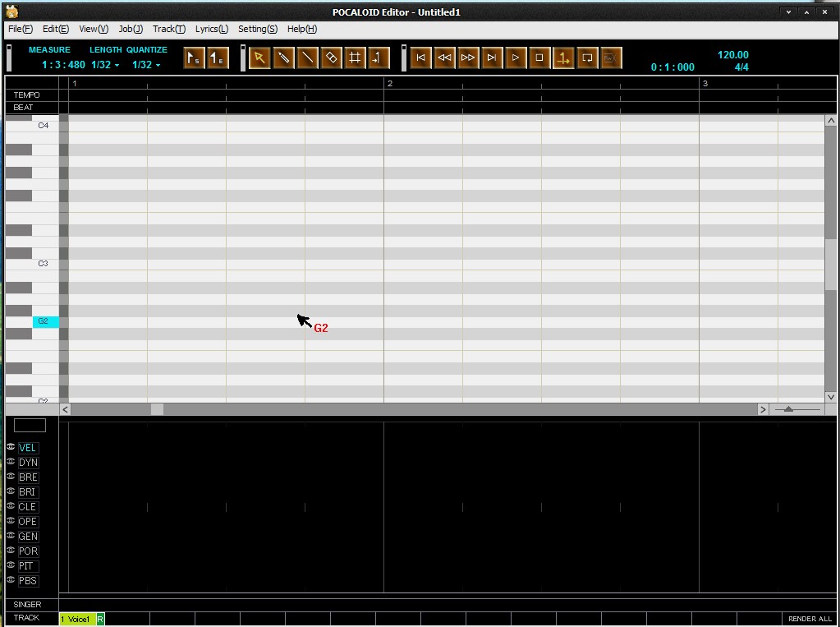The width and height of the screenshot is (840, 627).
Task: Select the PIT parameter button
Action: (26, 566)
